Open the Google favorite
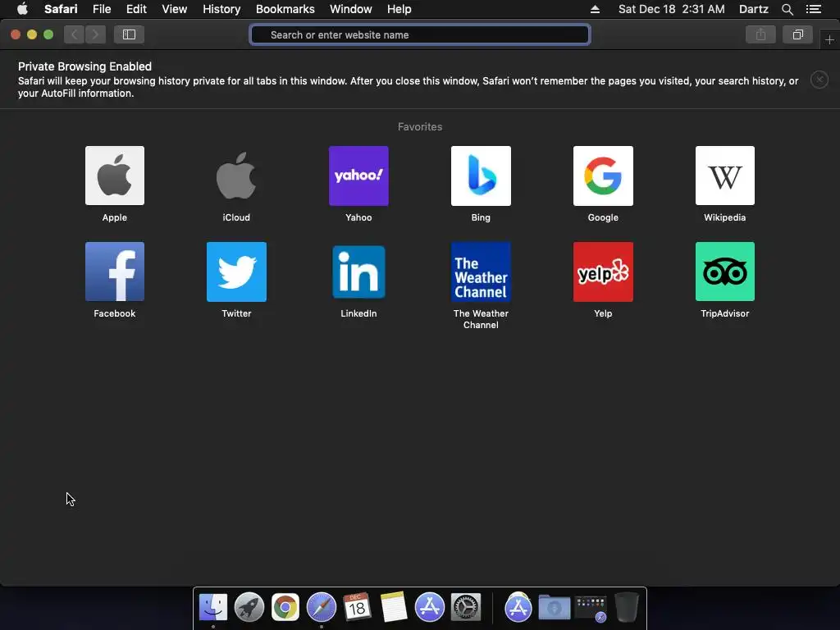 [603, 176]
